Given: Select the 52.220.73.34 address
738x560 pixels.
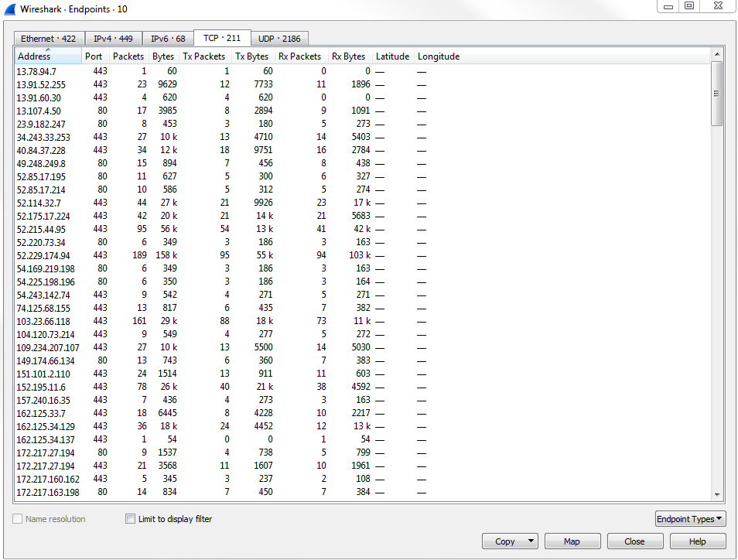Looking at the screenshot, I should 41,243.
